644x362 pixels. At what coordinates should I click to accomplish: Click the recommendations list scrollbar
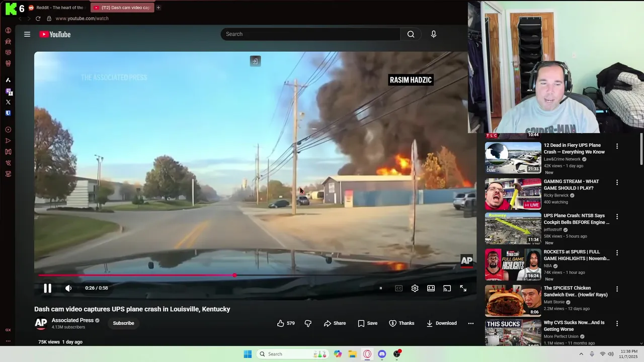pyautogui.click(x=641, y=149)
